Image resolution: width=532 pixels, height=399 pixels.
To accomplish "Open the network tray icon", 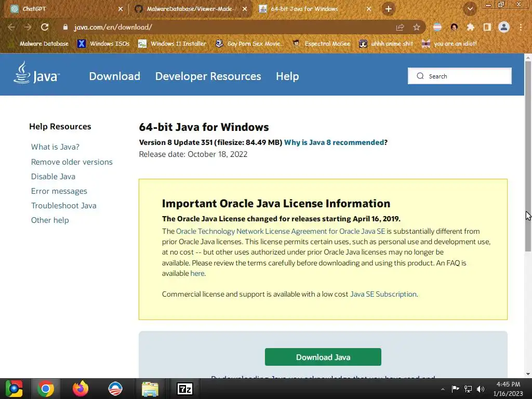I will tap(468, 389).
